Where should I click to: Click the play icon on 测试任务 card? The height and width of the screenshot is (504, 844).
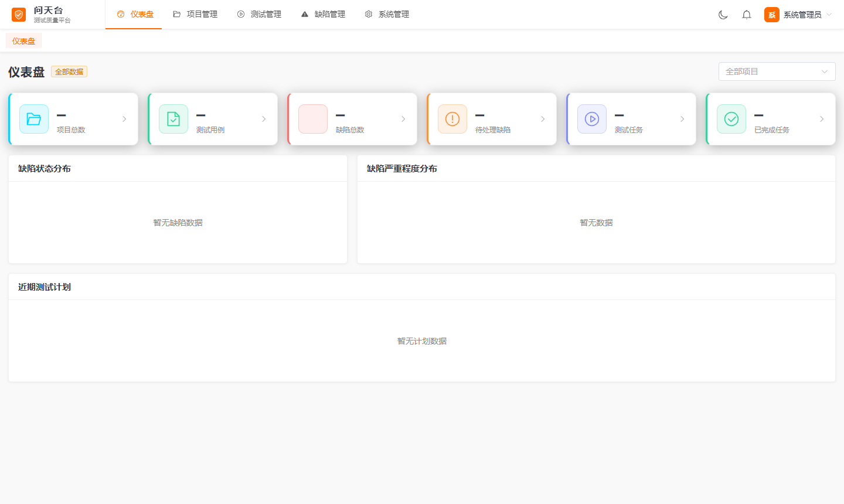click(x=592, y=119)
